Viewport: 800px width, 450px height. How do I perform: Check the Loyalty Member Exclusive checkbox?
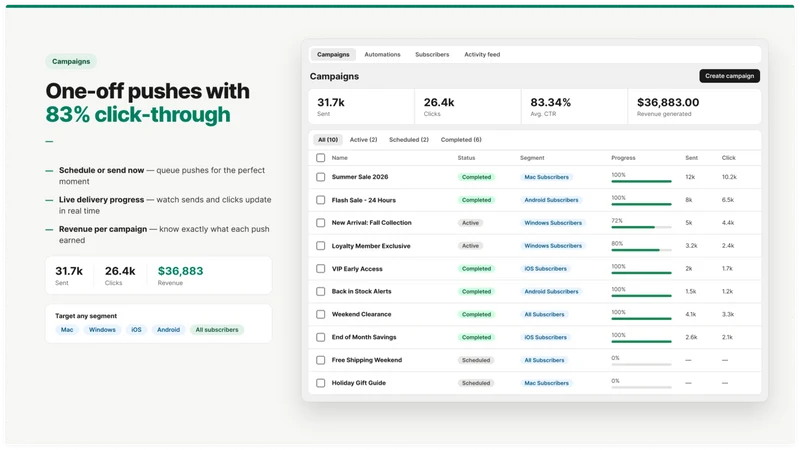[x=320, y=246]
